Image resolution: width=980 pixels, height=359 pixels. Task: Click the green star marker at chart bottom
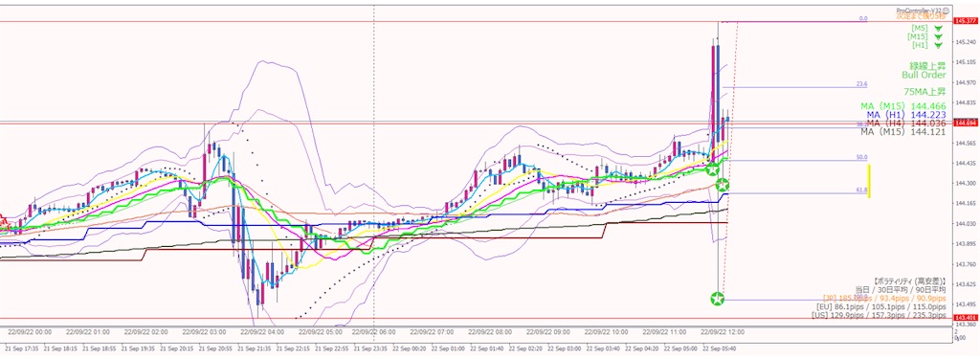tap(718, 299)
